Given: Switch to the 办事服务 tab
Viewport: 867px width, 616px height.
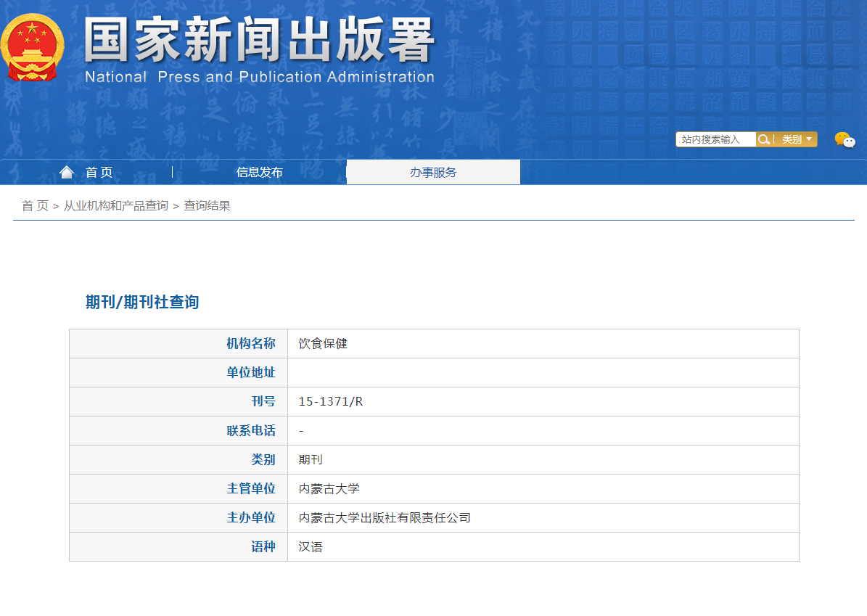Looking at the screenshot, I should (x=433, y=172).
